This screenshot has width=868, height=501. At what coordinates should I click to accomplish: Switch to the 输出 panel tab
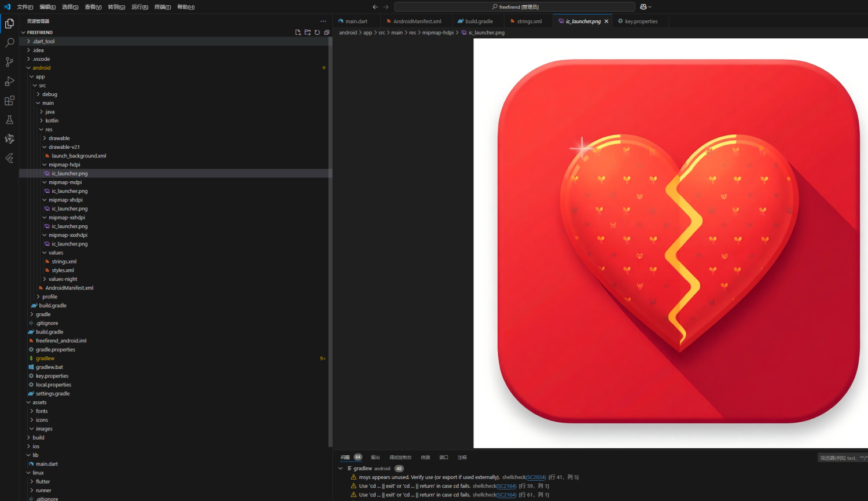pos(376,458)
